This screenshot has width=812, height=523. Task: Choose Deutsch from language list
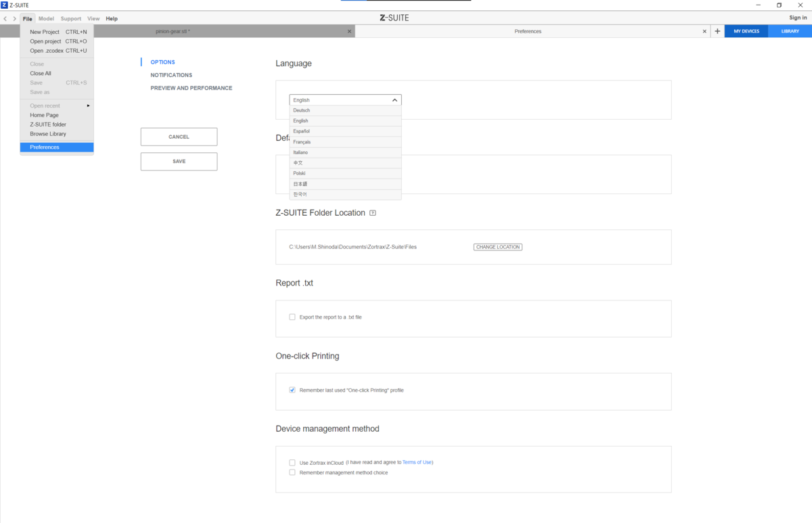point(345,110)
